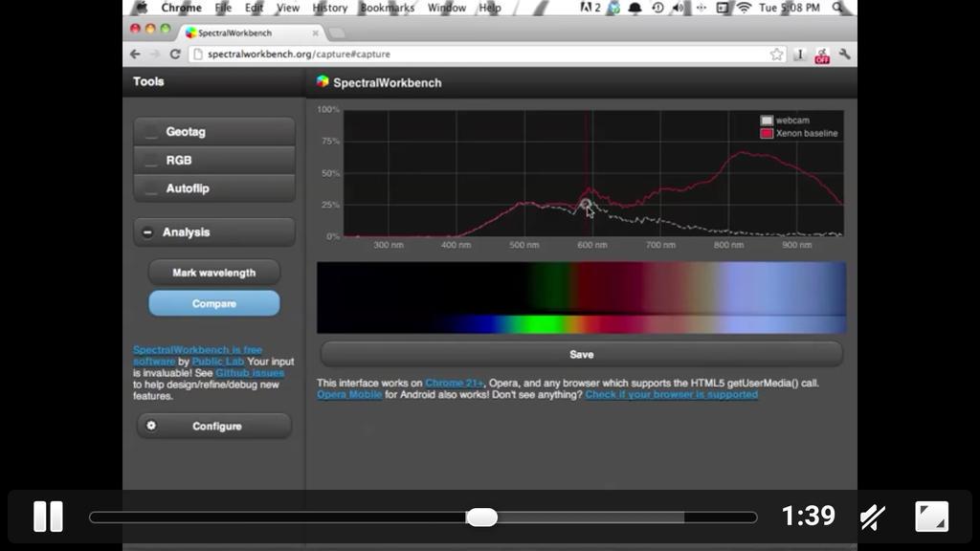The image size is (980, 551).
Task: Open a new tab with the tab button
Action: (x=337, y=33)
